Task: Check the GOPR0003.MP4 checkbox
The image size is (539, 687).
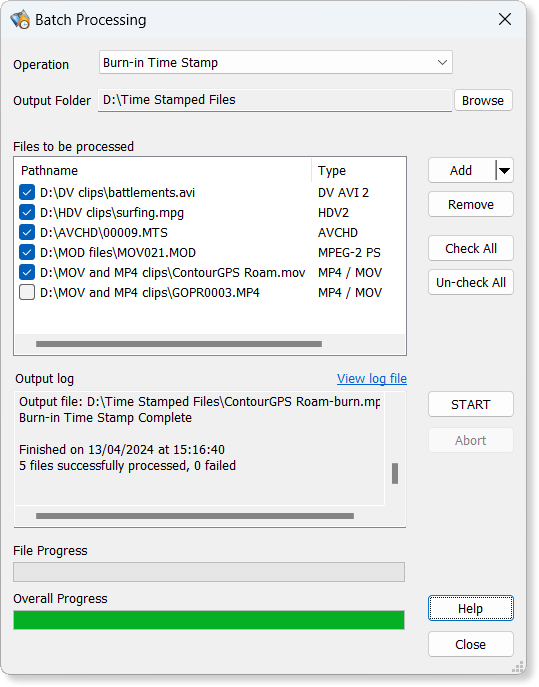Action: 27,292
